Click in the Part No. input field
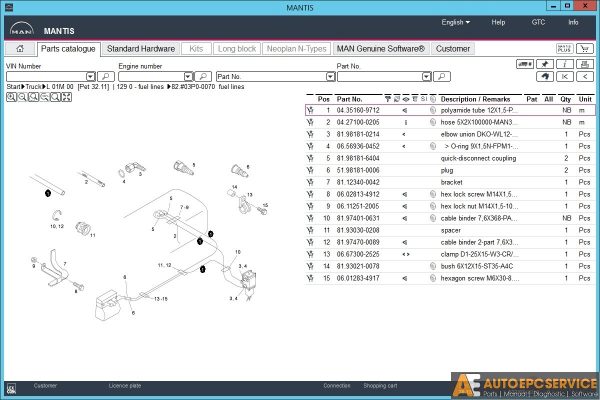This screenshot has height=400, width=600. click(x=380, y=77)
